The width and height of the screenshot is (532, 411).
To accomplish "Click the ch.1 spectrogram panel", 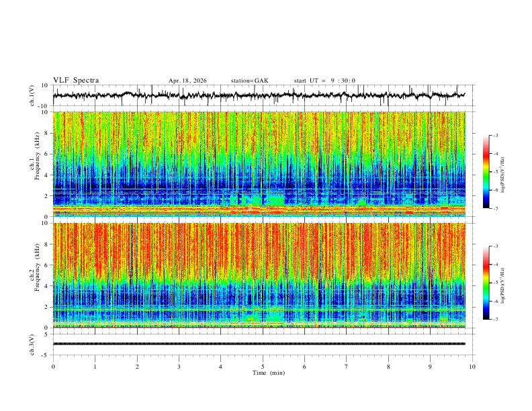I will tap(259, 164).
